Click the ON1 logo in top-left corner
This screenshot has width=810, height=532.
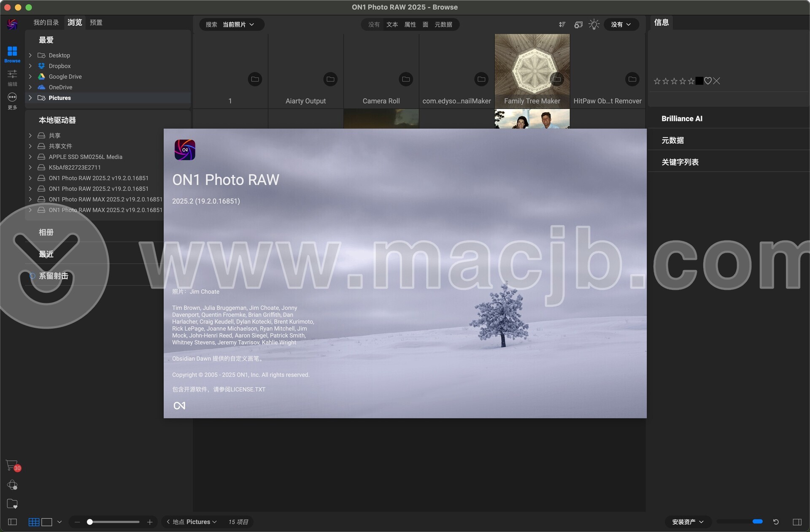point(12,24)
